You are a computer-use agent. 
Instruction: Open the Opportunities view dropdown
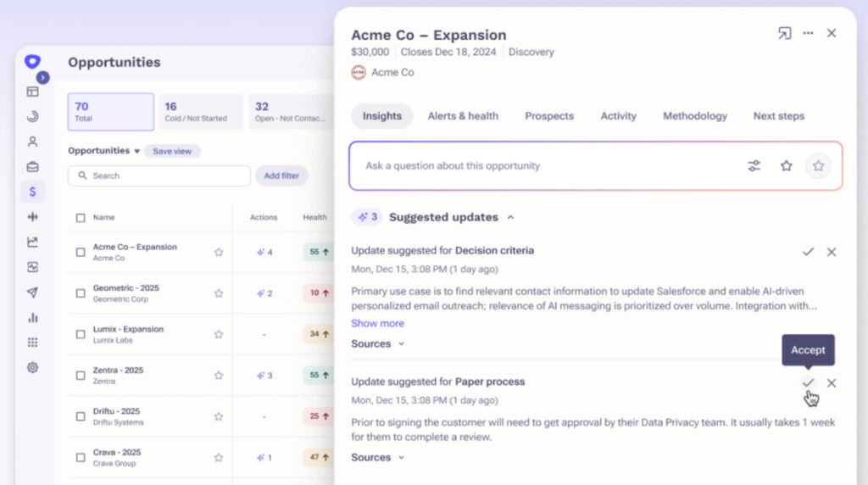tap(104, 151)
